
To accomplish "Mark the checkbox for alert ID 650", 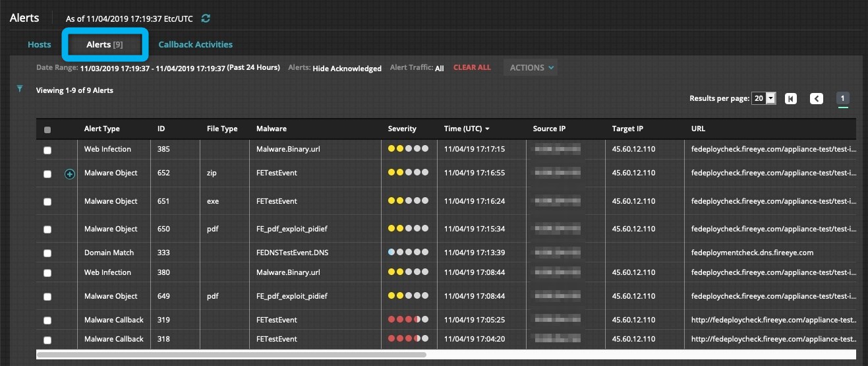I will click(47, 229).
